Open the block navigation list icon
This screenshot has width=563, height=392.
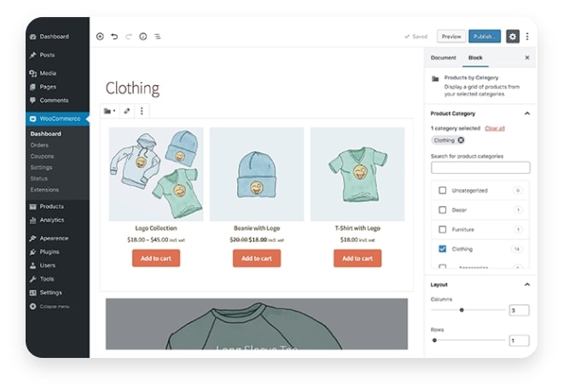[158, 37]
